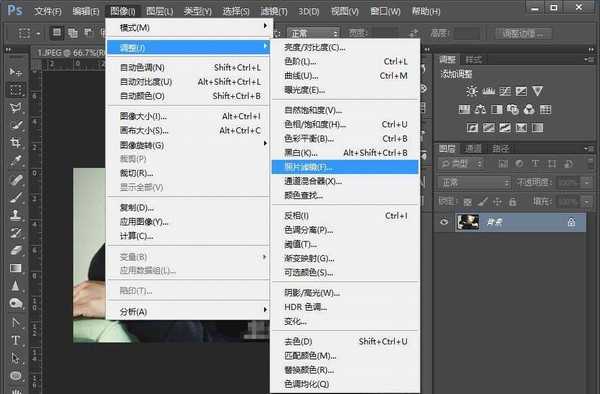Open the 文件(F) menu
The image size is (600, 394).
coord(47,11)
